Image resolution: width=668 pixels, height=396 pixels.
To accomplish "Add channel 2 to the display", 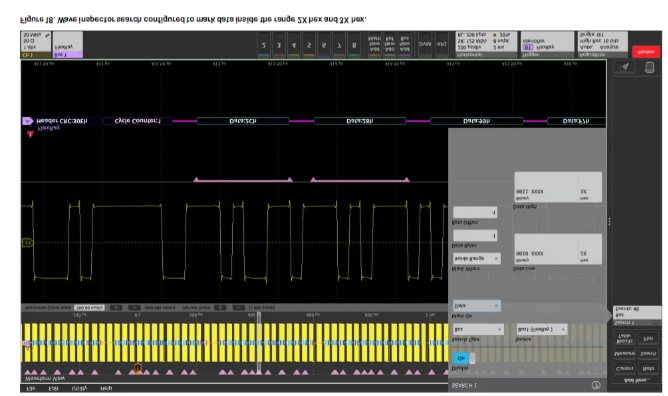I will 264,45.
